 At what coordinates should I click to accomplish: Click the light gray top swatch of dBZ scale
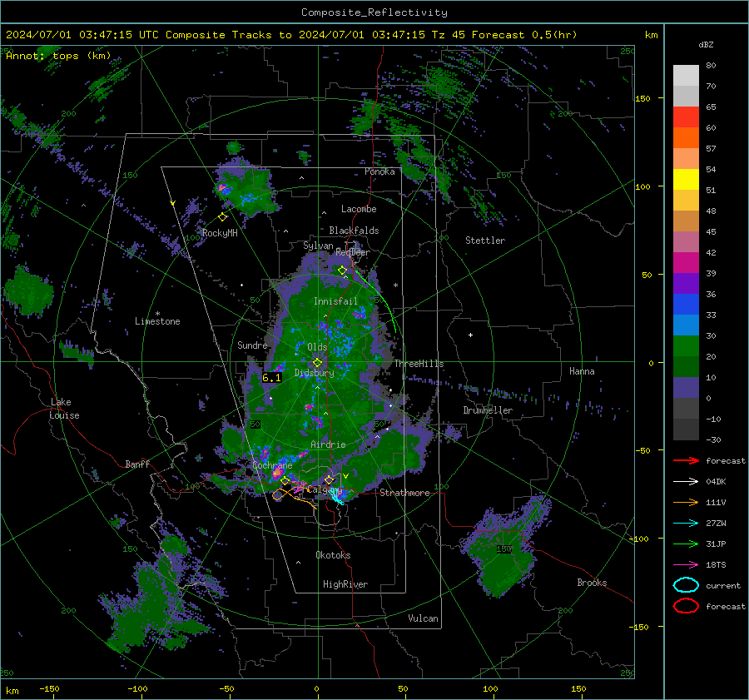686,76
